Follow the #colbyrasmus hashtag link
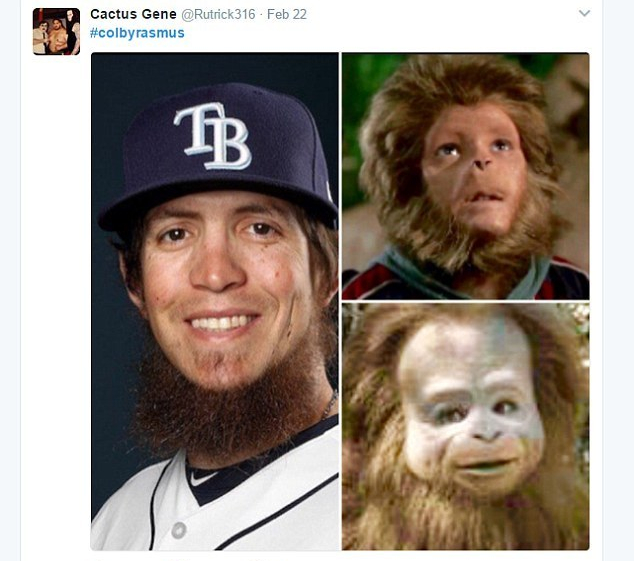Screen dimensions: 634x561 tap(137, 33)
